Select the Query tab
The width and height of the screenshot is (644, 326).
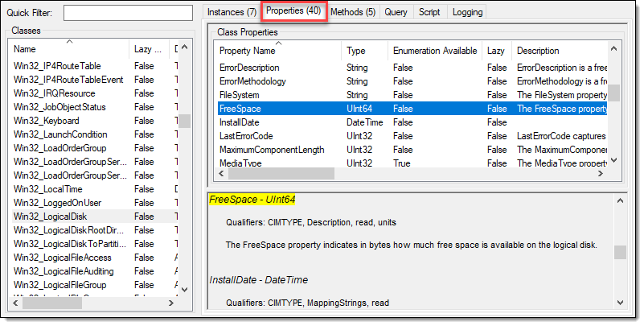coord(396,12)
